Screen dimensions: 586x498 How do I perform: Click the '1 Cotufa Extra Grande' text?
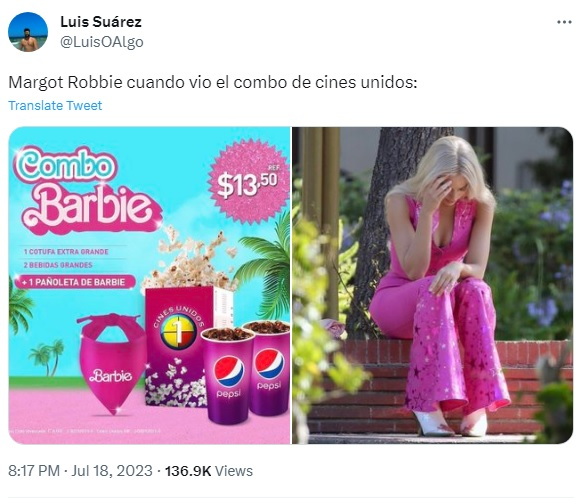[x=66, y=251]
